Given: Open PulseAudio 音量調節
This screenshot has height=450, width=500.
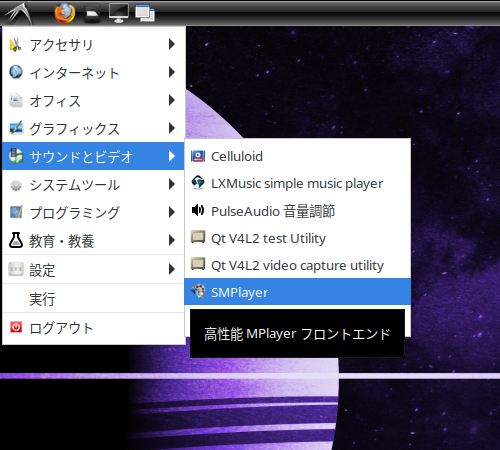Looking at the screenshot, I should coord(297,211).
